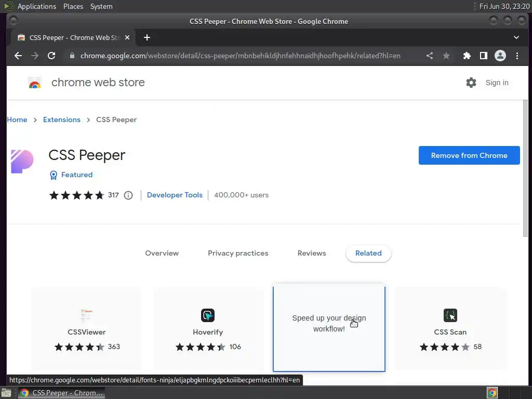Open the Developer Tools category link
This screenshot has height=399, width=532.
175,195
